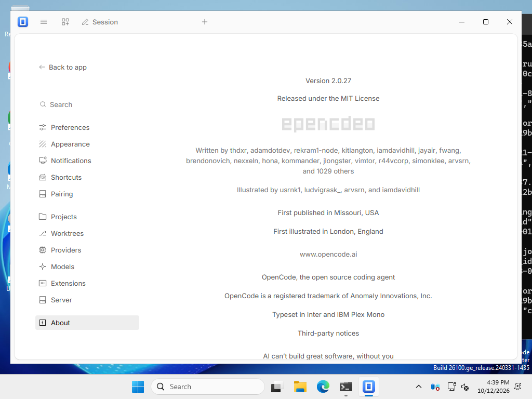Screen dimensions: 532x399
Task: Switch to the Terminal taskbar app
Action: coord(345,387)
